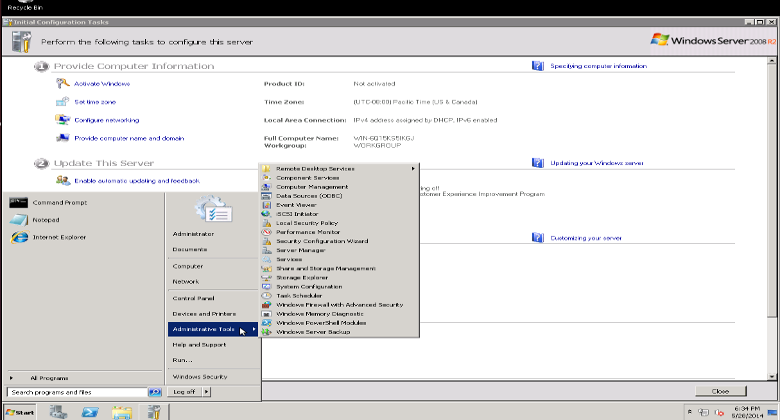The image size is (780, 420).
Task: Click the Initial Configuration Tasks taskbar icon
Action: pos(154,412)
